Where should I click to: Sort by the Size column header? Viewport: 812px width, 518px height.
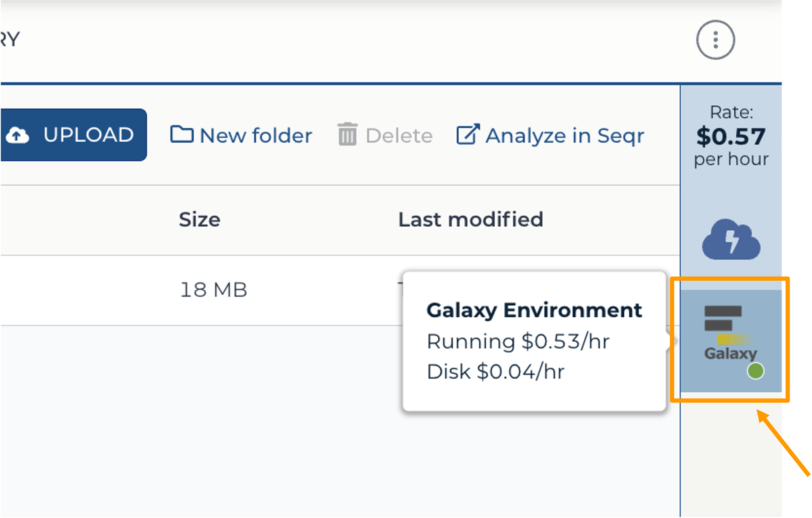[200, 220]
